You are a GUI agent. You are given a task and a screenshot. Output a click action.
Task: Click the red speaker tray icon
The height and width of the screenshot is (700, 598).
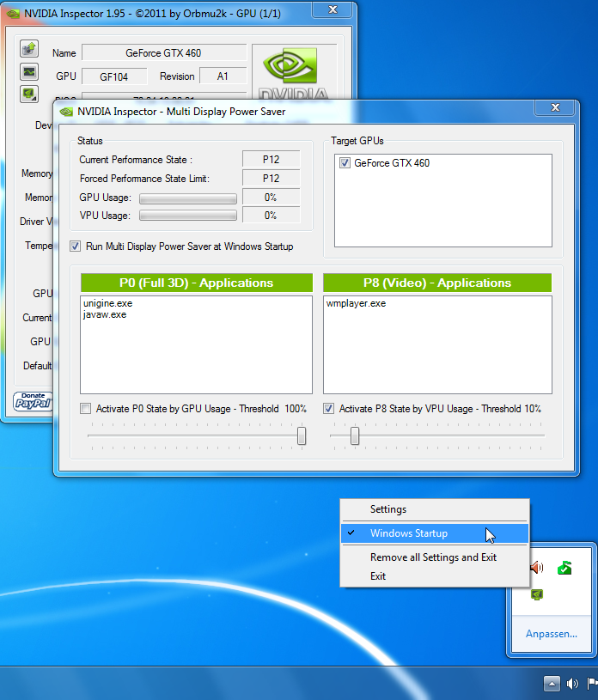tap(537, 567)
